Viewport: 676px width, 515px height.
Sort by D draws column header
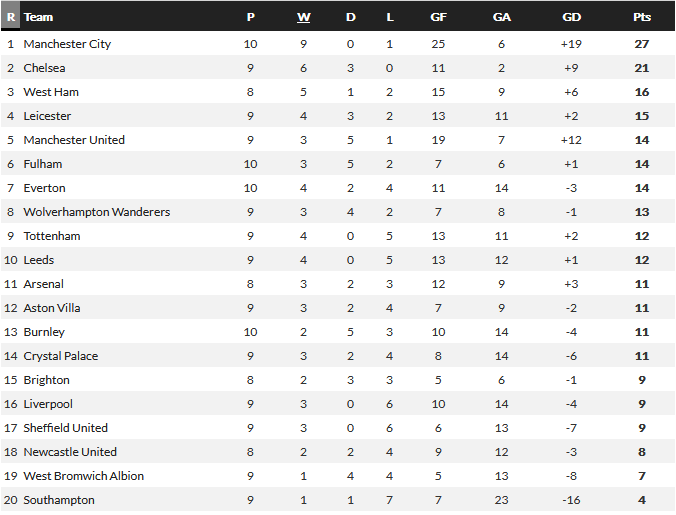[x=351, y=17]
